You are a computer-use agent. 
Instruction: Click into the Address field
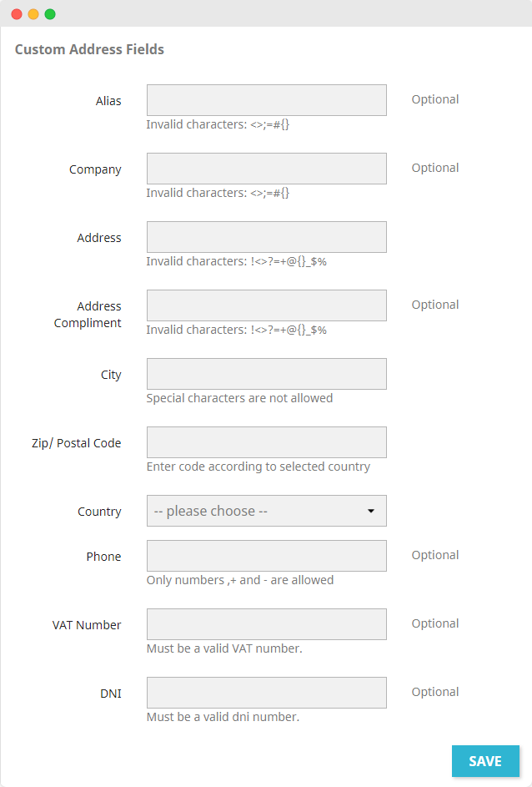pos(266,237)
